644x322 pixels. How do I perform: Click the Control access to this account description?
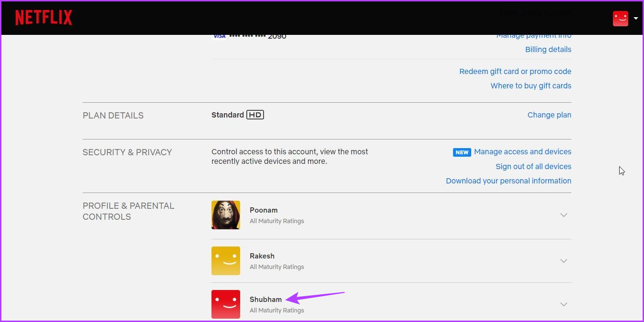pyautogui.click(x=290, y=156)
